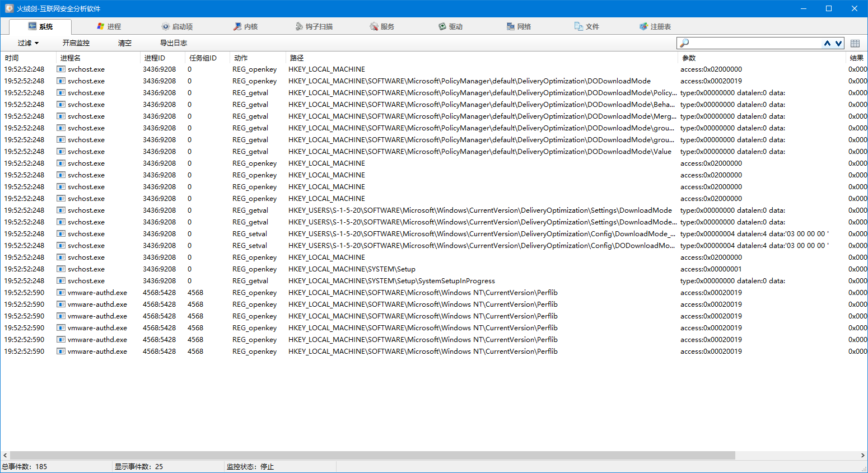The width and height of the screenshot is (868, 473).
Task: Focus the search input field
Action: (755, 43)
